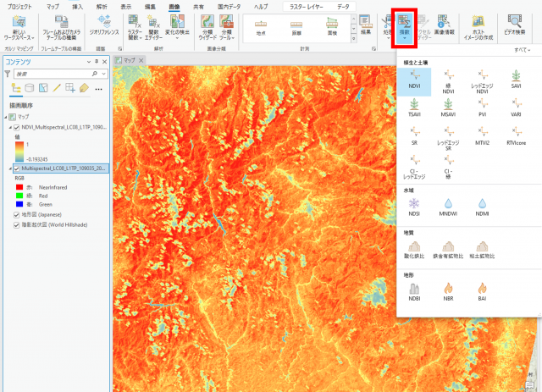Select 面積 area measure tool
This screenshot has height=392, width=542.
coord(332,28)
